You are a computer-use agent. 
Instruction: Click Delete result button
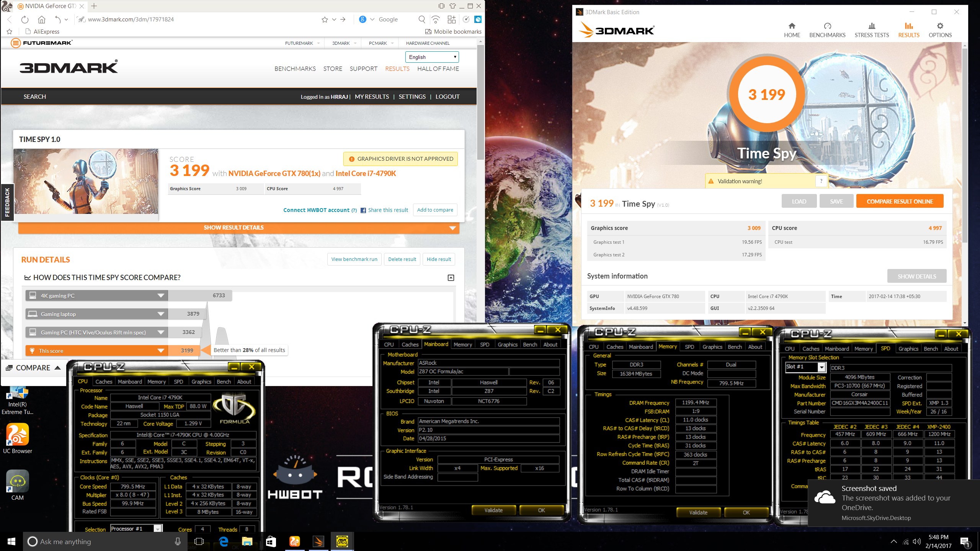(402, 259)
